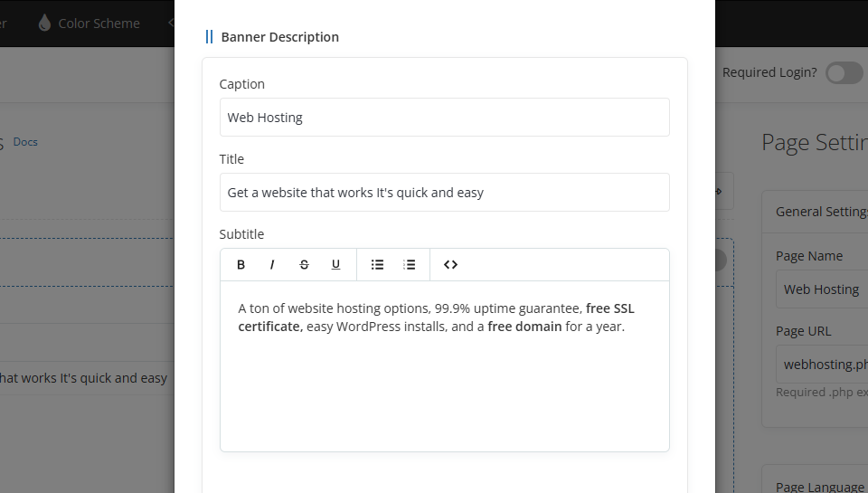
Task: Click inside the Subtitle text area
Action: click(x=444, y=389)
